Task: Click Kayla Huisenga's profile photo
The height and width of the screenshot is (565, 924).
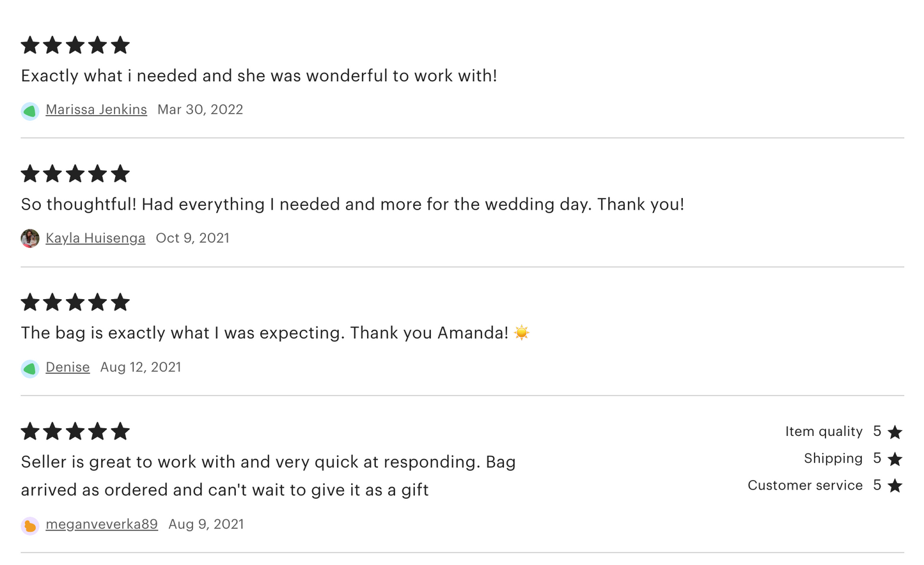Action: 30,238
